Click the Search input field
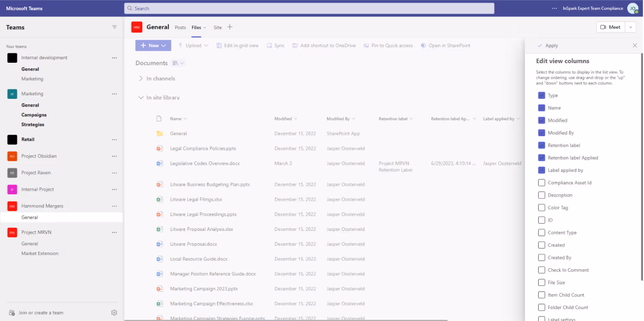This screenshot has width=644, height=321. coord(309,8)
